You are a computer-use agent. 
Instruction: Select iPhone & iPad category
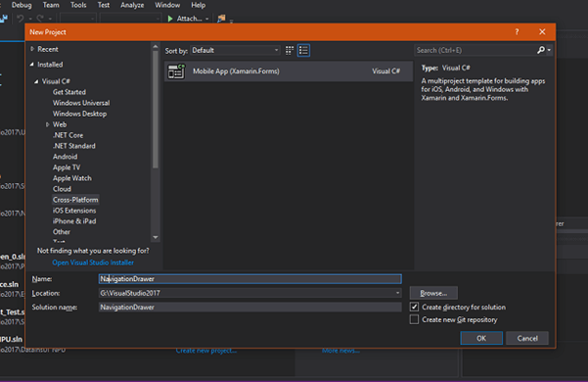click(74, 221)
